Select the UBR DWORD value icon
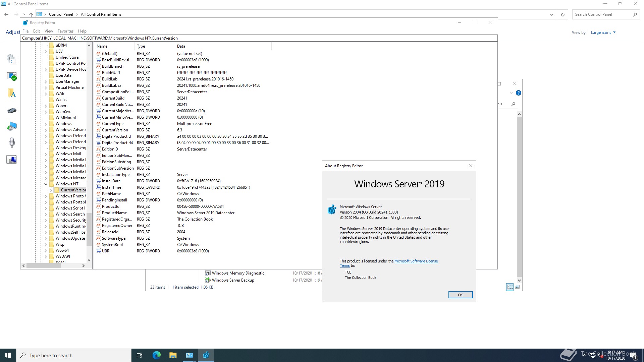644x362 pixels. tap(99, 251)
